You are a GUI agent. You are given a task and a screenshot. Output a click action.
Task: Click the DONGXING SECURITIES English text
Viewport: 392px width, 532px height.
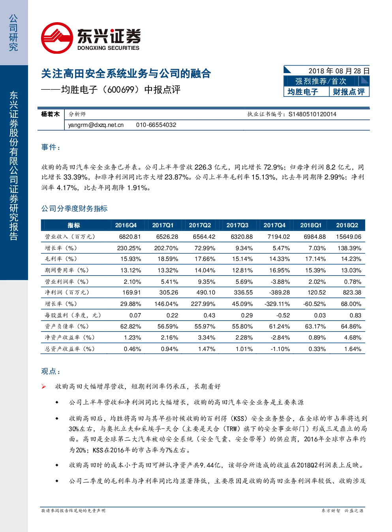(x=108, y=48)
